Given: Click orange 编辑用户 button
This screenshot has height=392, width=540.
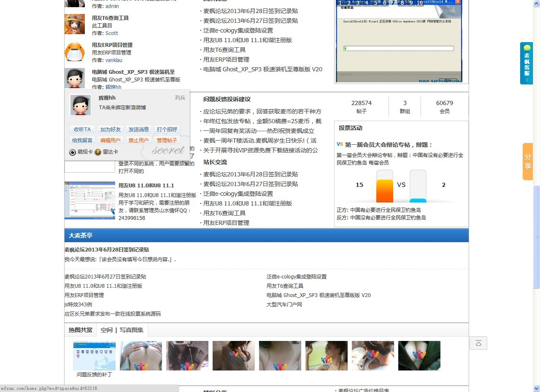Looking at the screenshot, I should (x=111, y=141).
